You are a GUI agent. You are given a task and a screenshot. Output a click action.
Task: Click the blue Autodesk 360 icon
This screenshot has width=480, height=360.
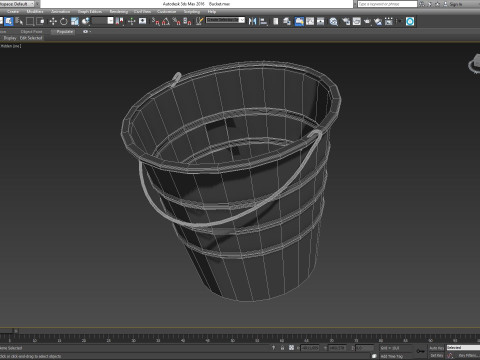point(410,21)
